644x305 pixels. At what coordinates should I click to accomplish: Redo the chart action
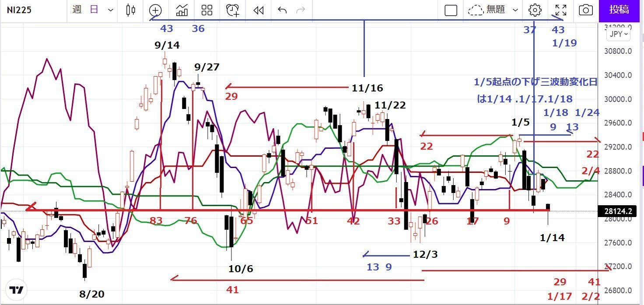click(x=301, y=10)
